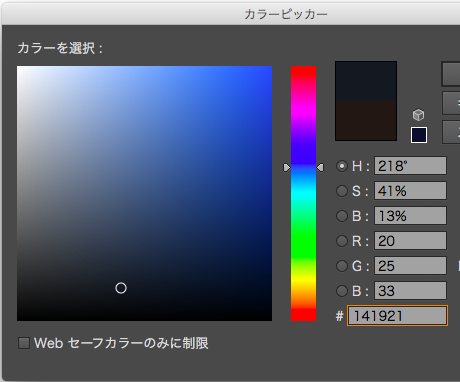Screen dimensions: 460x382
Task: Select the G green radio button
Action: pyautogui.click(x=342, y=266)
